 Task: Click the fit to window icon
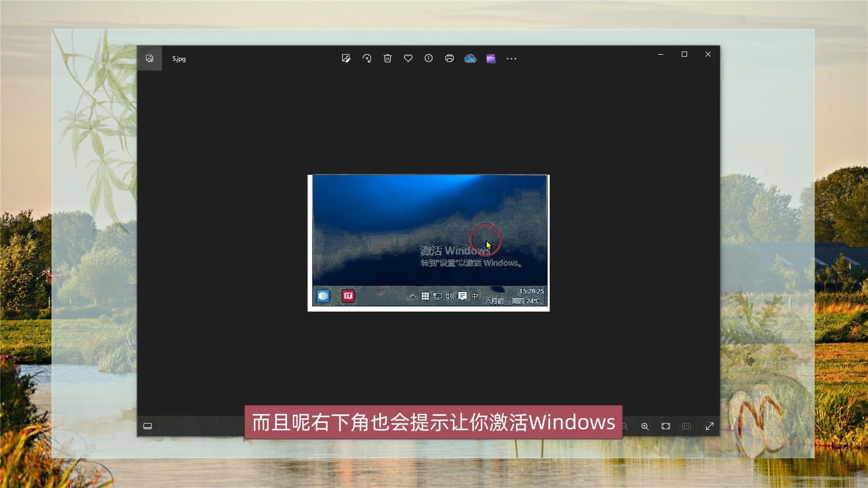[666, 426]
